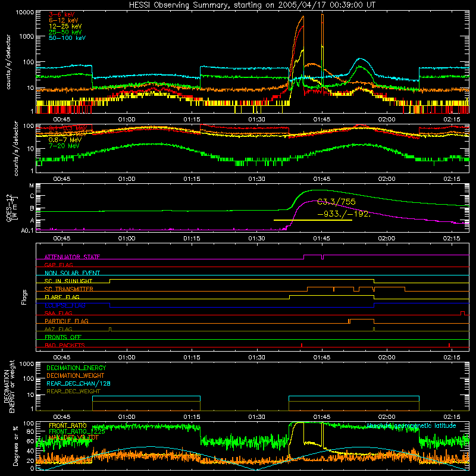Select the FLARE_FLAG label
The height and width of the screenshot is (476, 476).
[x=62, y=297]
